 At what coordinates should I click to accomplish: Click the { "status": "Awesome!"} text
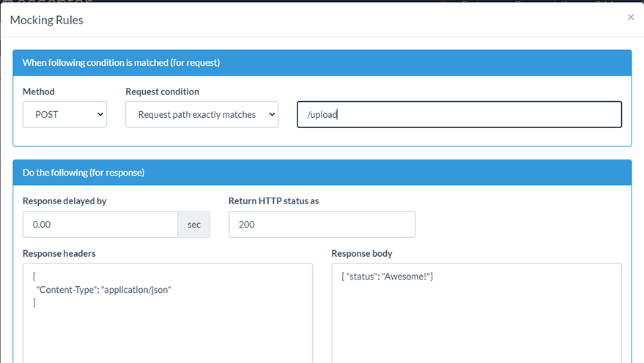pos(388,277)
